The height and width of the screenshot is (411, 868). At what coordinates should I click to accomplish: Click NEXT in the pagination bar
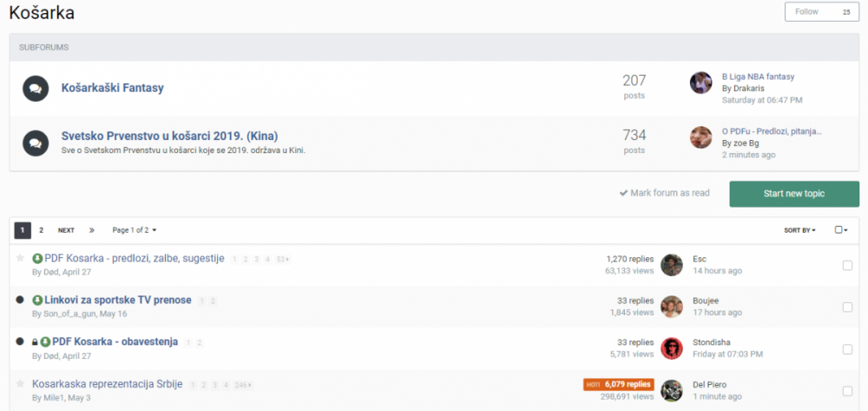[66, 230]
